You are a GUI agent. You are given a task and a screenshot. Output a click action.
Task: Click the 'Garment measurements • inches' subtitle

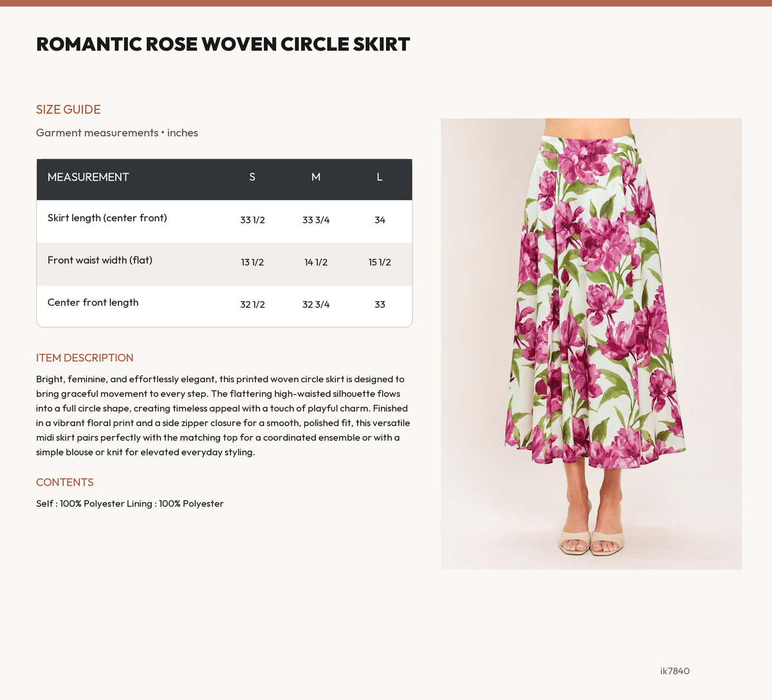click(117, 133)
